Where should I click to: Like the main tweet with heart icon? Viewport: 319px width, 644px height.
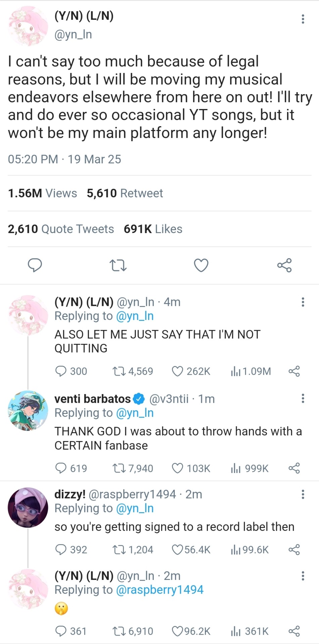pyautogui.click(x=201, y=265)
